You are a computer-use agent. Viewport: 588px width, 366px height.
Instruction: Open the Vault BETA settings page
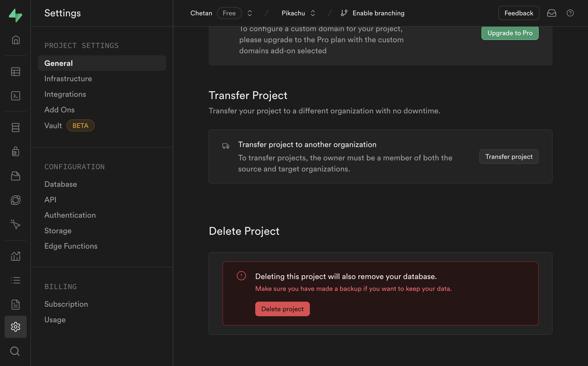(x=53, y=125)
